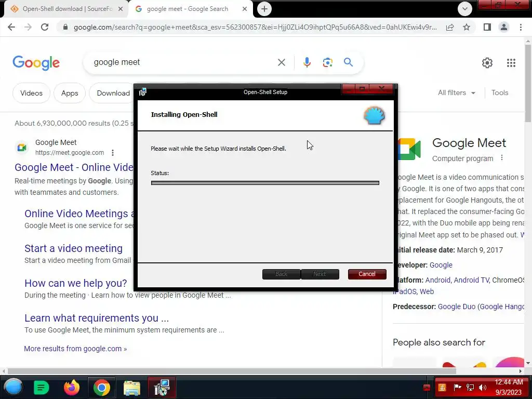Cancel the Open-Shell installation
This screenshot has height=399, width=532.
point(367,274)
